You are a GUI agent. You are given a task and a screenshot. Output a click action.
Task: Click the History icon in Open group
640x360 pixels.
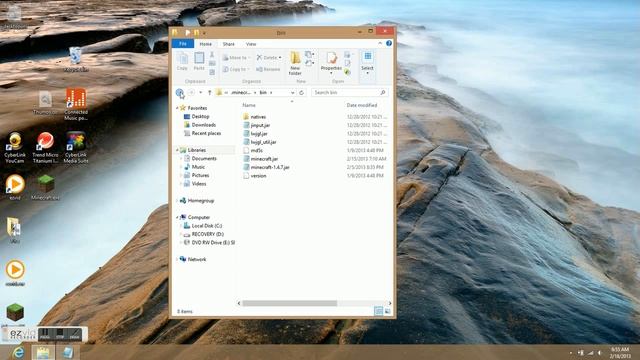click(x=347, y=72)
